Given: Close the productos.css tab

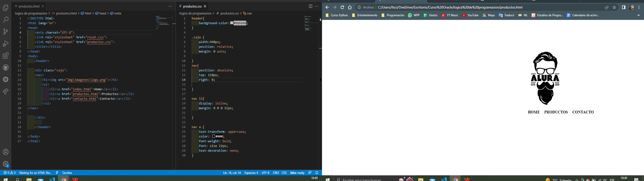Looking at the screenshot, I should 205,6.
